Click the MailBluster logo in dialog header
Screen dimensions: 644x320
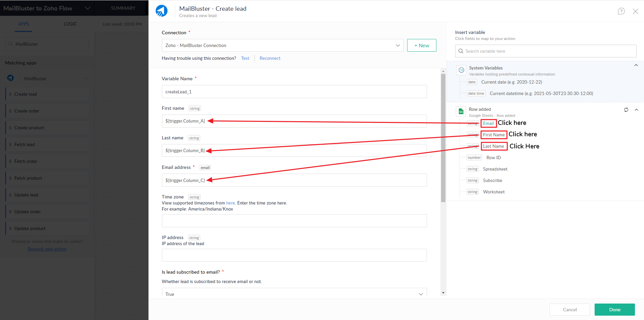[162, 11]
